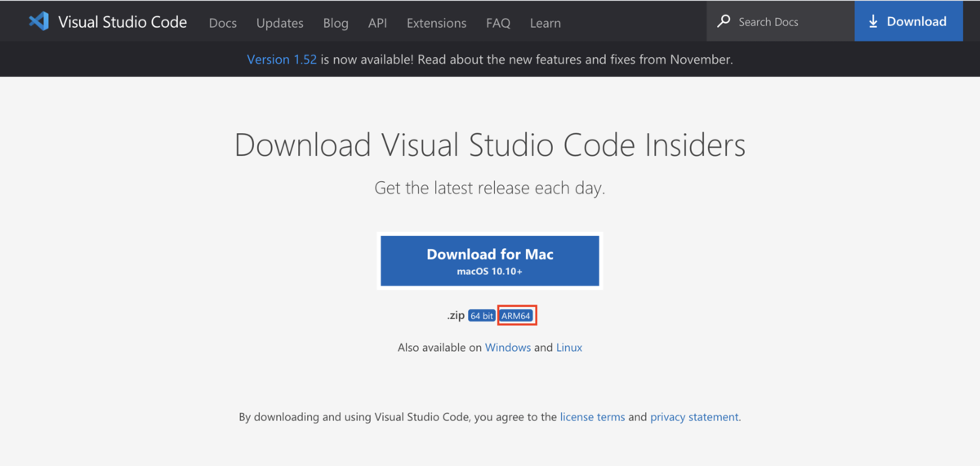Open the license terms link
The image size is (980, 466).
(x=593, y=417)
